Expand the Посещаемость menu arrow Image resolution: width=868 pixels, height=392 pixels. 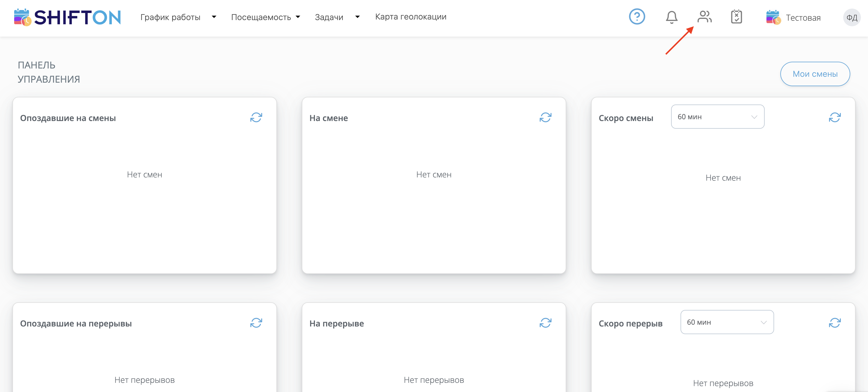pos(298,17)
